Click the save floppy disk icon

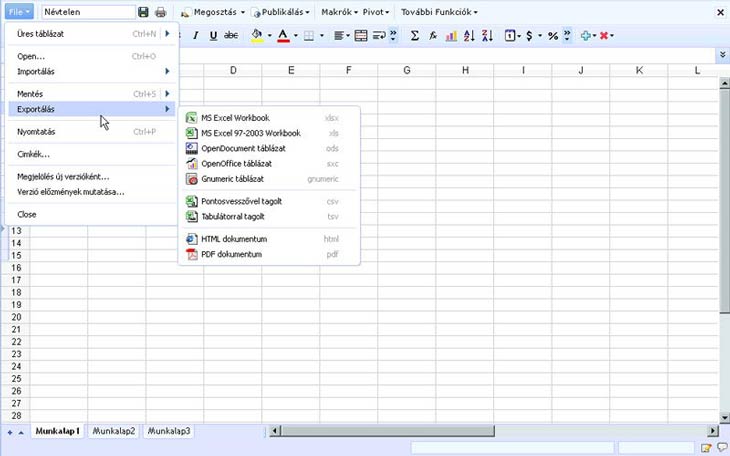click(144, 12)
